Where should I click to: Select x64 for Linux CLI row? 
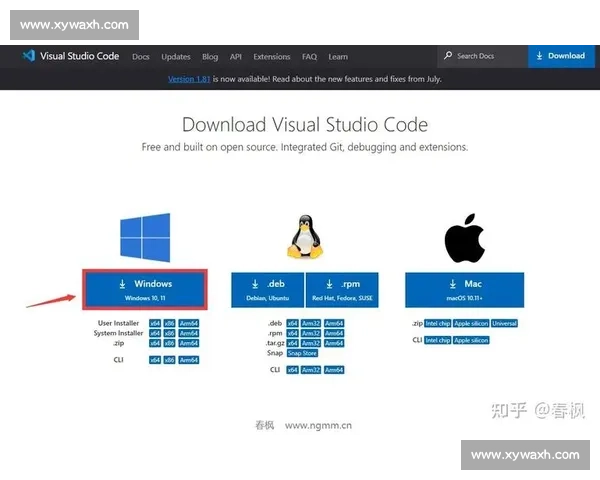[x=292, y=370]
